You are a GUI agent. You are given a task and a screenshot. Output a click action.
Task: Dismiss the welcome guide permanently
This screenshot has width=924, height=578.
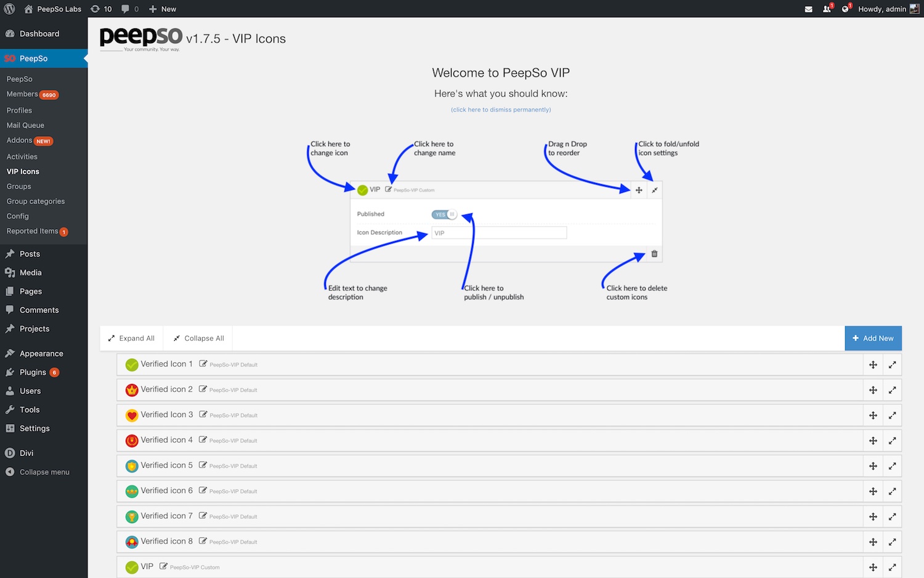[x=501, y=110]
